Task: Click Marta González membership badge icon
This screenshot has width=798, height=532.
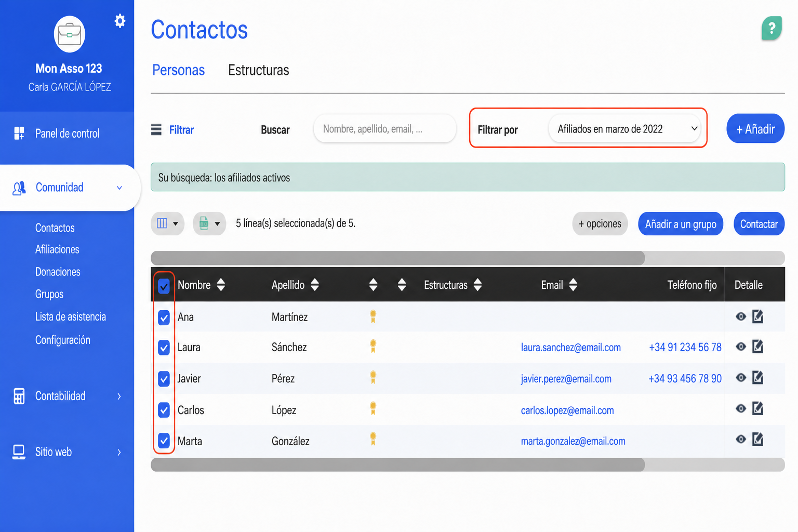Action: point(373,440)
